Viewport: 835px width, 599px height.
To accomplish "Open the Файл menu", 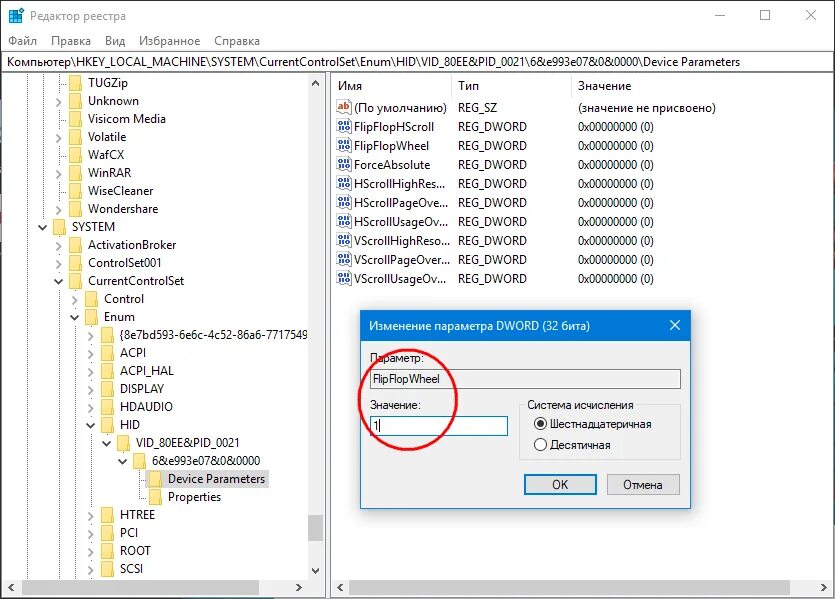I will [22, 41].
